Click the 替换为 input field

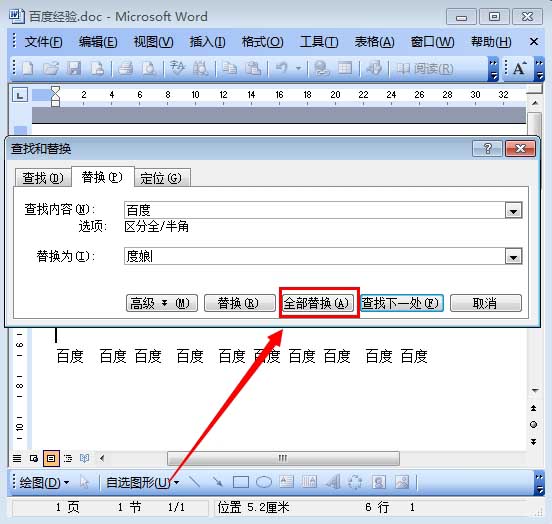click(315, 256)
